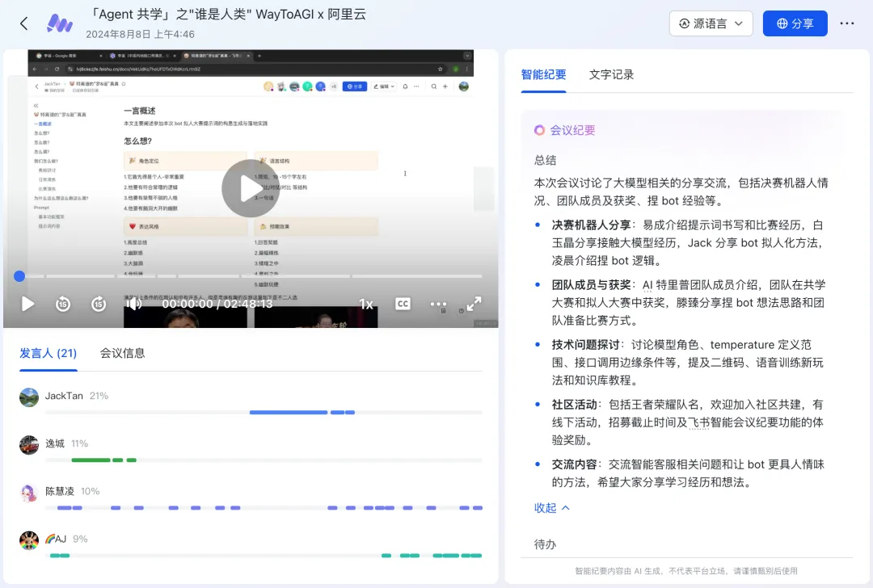The height and width of the screenshot is (588, 873).
Task: Click the "总结" section heading
Action: (545, 160)
